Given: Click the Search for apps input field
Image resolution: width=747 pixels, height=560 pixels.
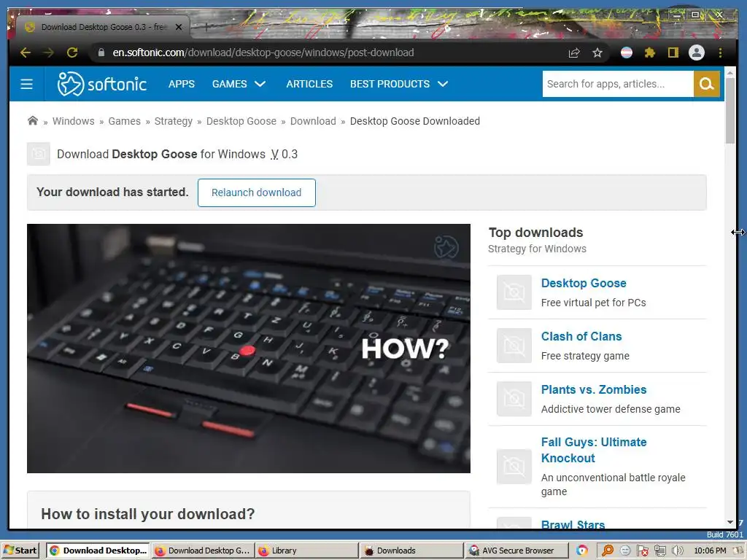Looking at the screenshot, I should coord(618,84).
